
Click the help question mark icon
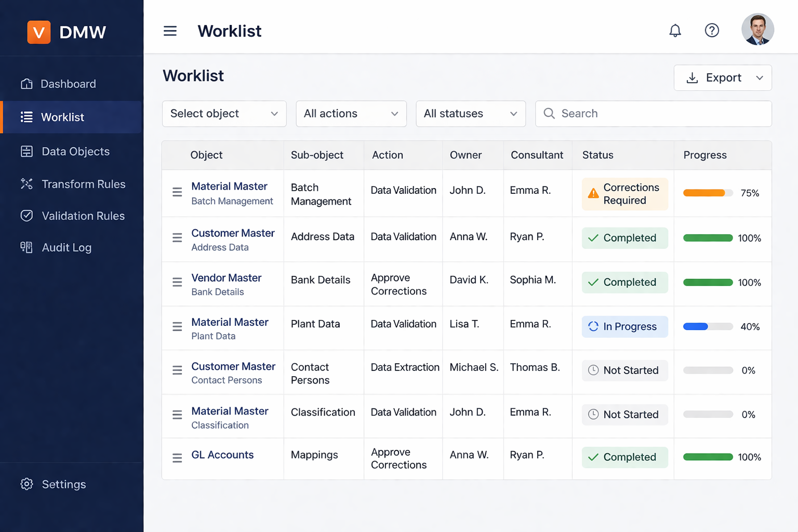click(x=712, y=31)
